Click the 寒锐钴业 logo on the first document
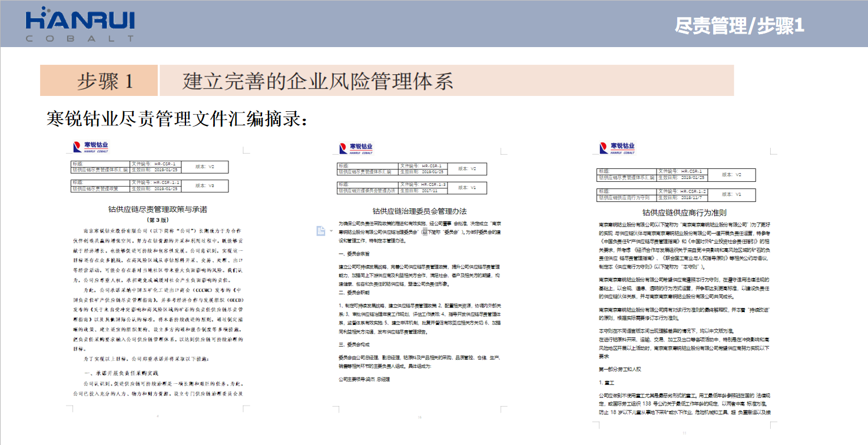 click(91, 147)
